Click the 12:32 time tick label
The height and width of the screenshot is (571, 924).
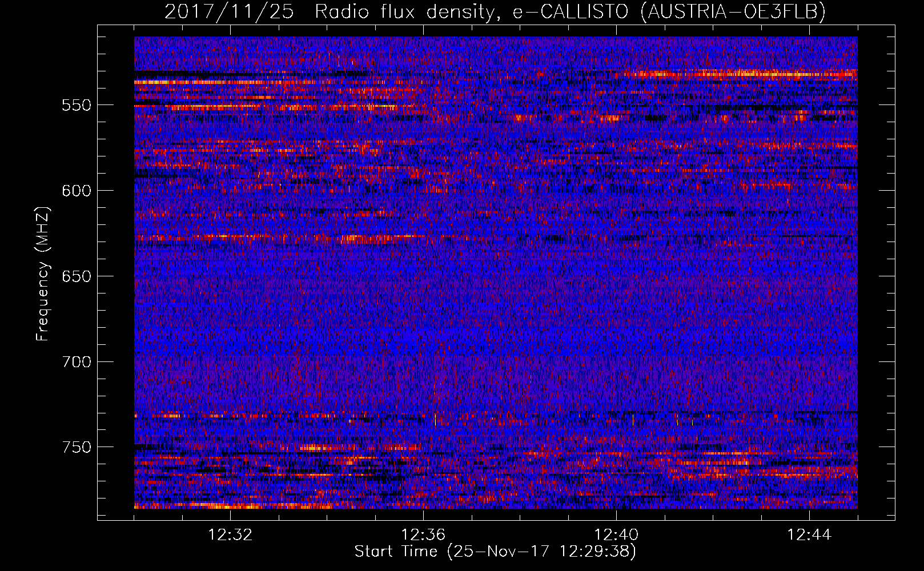230,535
